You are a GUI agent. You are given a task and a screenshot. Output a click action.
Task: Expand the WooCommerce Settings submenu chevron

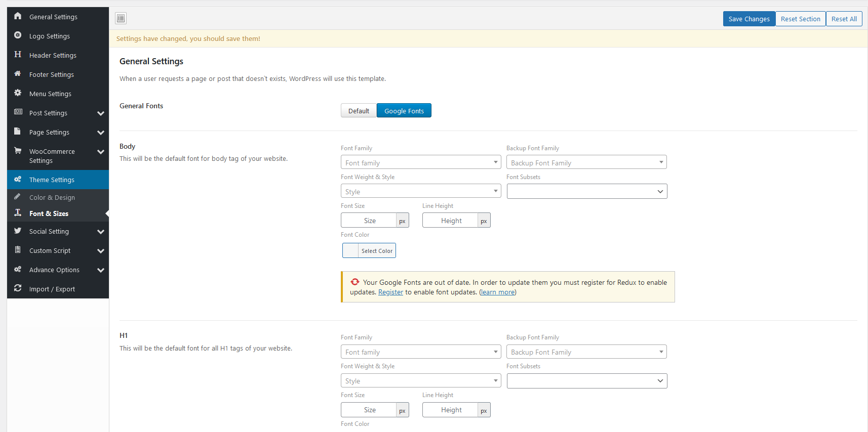coord(101,152)
